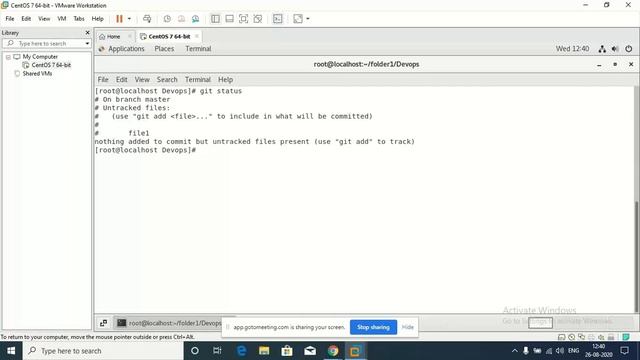
Task: Click the CD/DVD device status icon
Action: (x=571, y=337)
